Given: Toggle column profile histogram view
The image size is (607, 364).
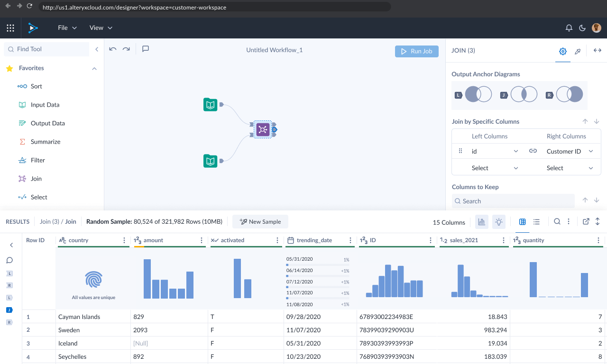Looking at the screenshot, I should click(x=482, y=222).
